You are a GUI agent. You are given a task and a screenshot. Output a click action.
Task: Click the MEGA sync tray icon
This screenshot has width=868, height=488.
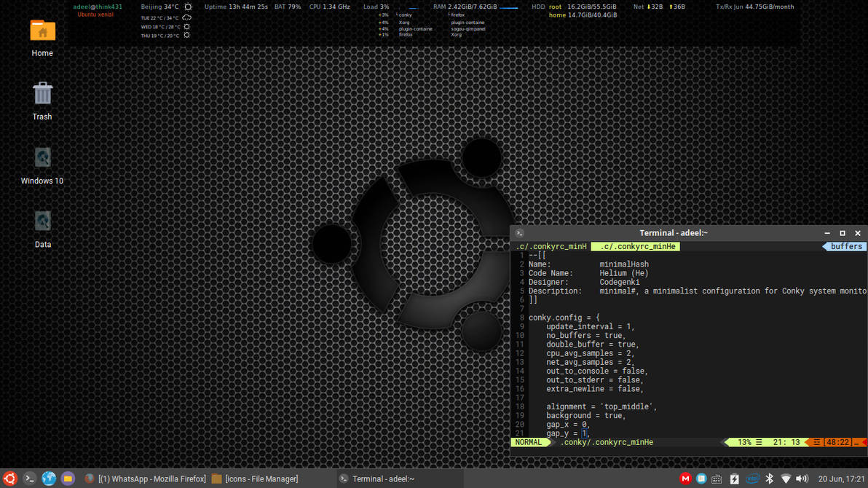[685, 479]
